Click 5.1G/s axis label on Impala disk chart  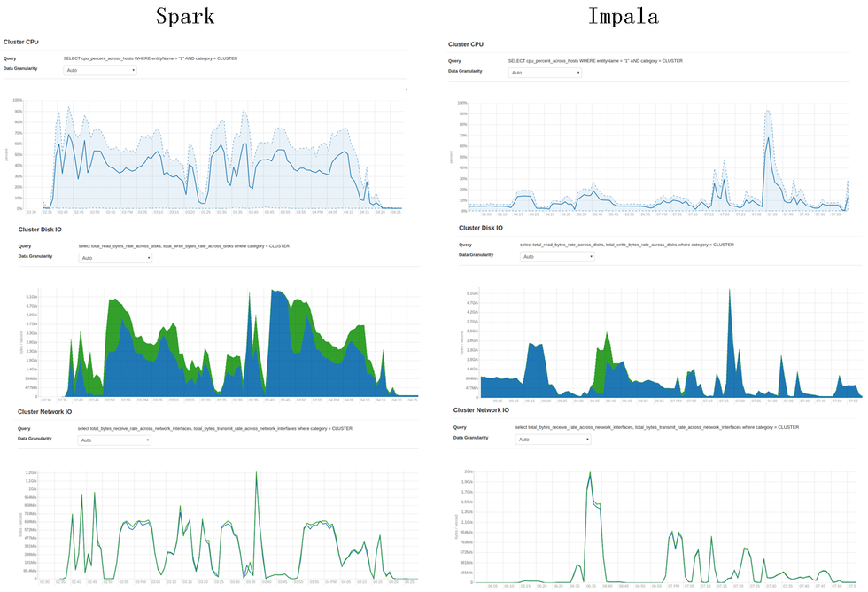pos(472,293)
